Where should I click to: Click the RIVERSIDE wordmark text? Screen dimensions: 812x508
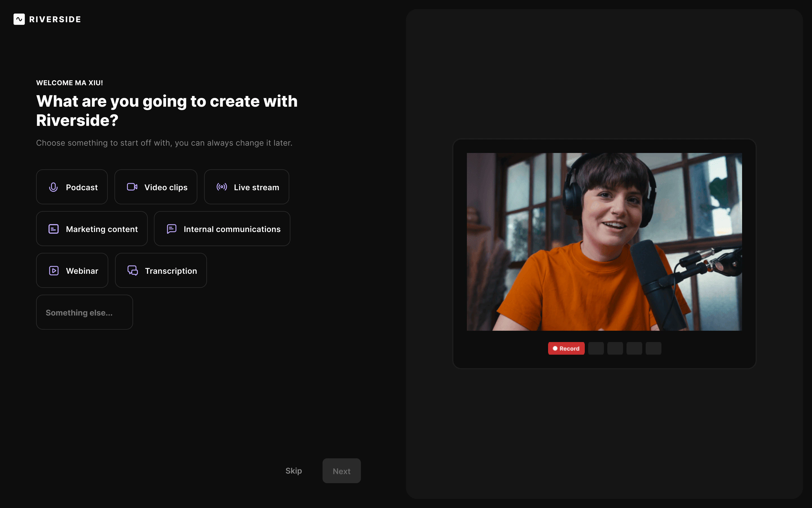click(55, 19)
